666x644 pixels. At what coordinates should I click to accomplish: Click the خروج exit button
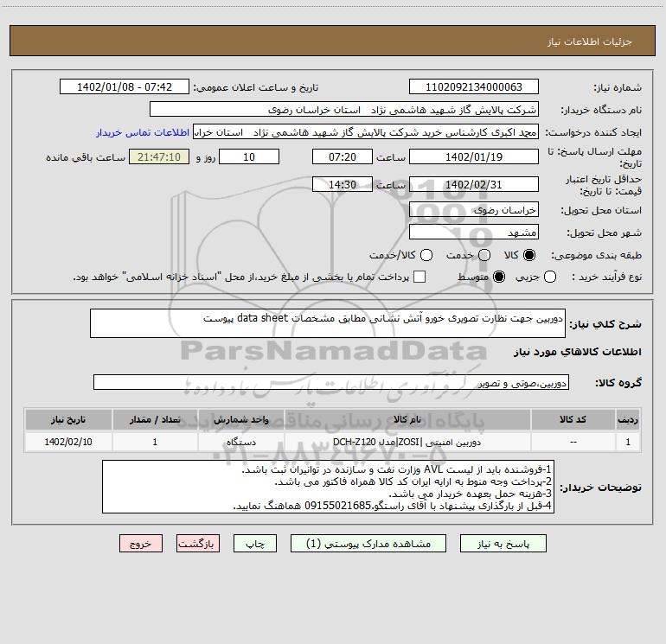coord(141,544)
